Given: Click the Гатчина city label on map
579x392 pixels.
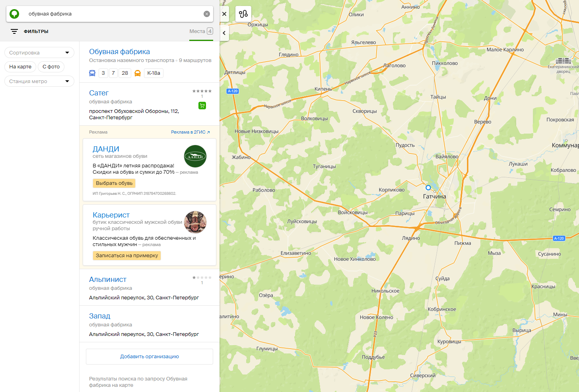Looking at the screenshot, I should tap(435, 196).
